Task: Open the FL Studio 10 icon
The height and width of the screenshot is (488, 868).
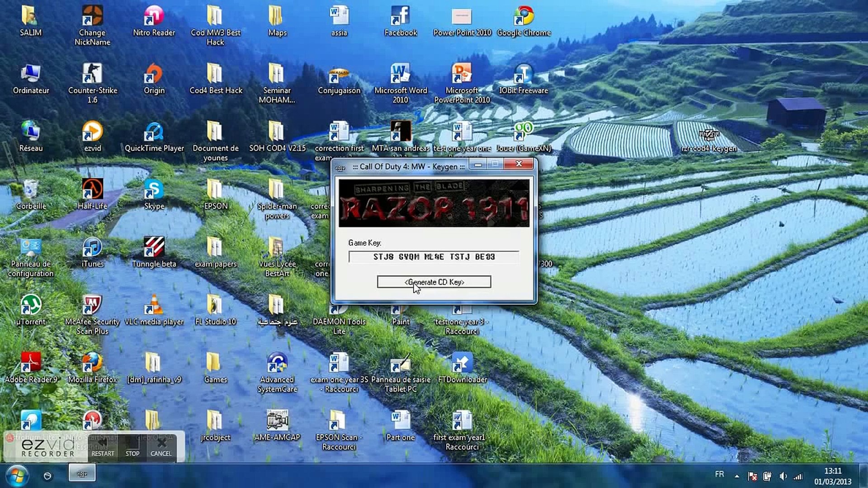Action: coord(215,310)
